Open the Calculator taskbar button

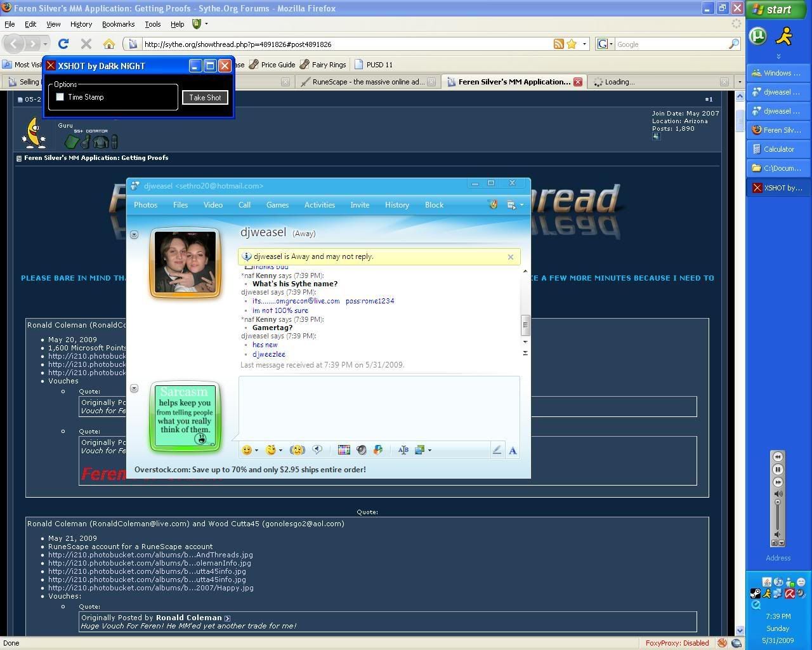point(778,149)
